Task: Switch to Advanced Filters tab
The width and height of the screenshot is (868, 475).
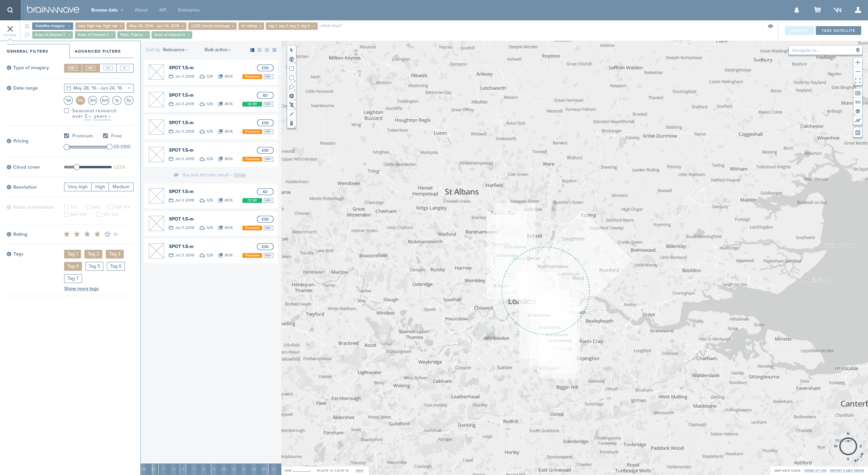Action: click(98, 51)
